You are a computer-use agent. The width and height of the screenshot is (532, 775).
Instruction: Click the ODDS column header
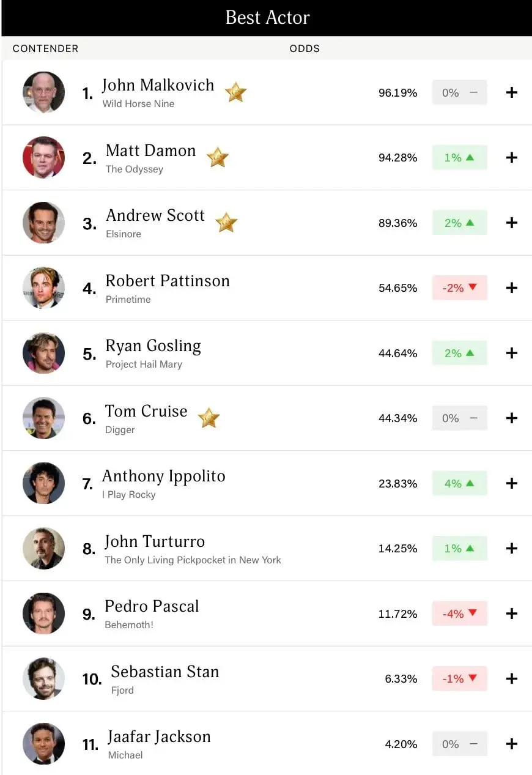click(x=305, y=48)
